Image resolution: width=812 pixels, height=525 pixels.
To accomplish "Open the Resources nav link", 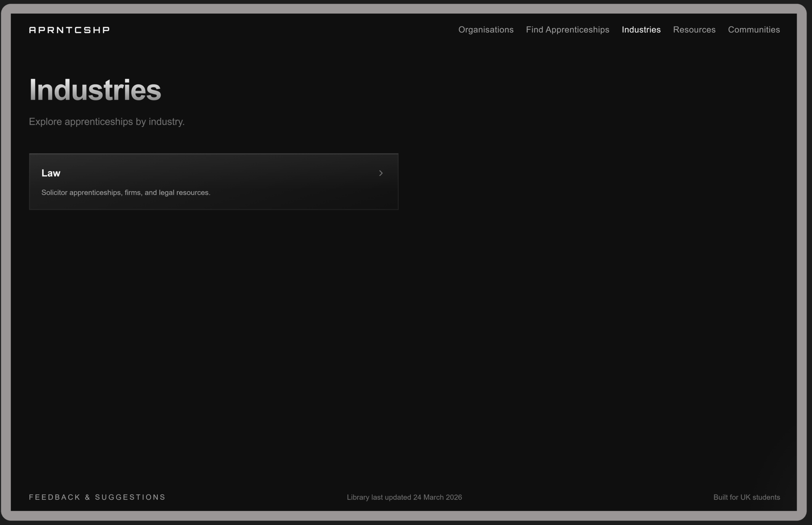I will click(694, 30).
